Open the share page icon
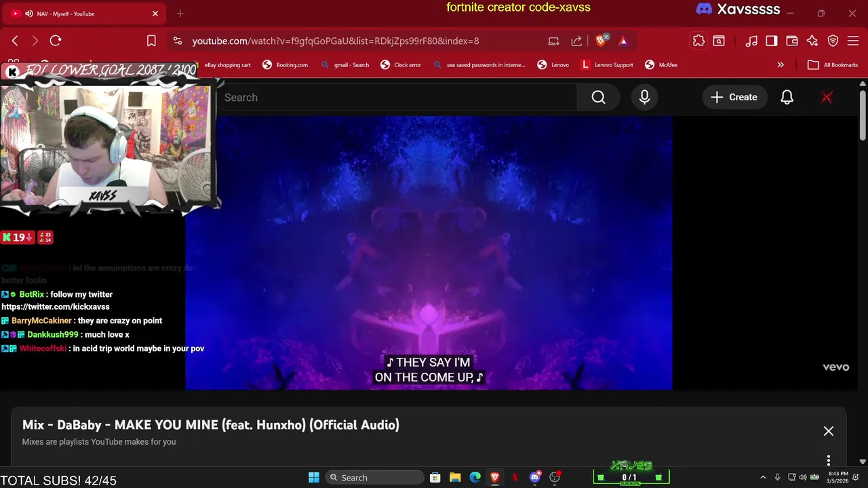The width and height of the screenshot is (868, 488). 576,41
